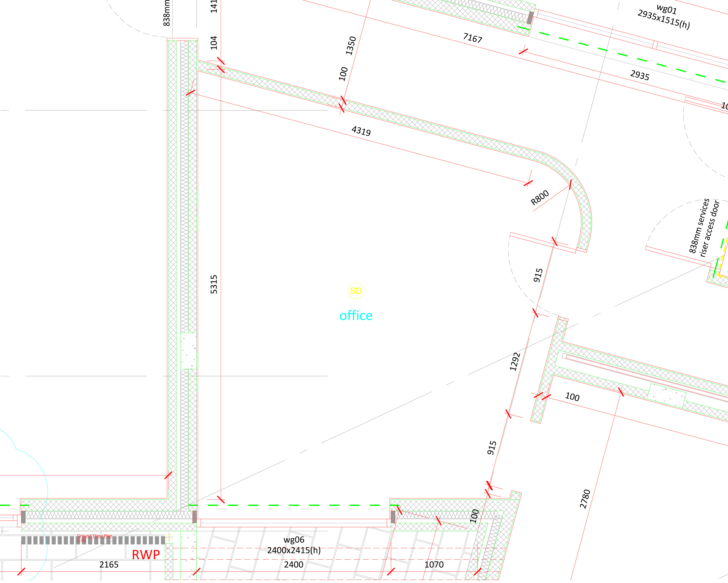Select the cyan office room label
The width and height of the screenshot is (728, 583).
coord(355,316)
